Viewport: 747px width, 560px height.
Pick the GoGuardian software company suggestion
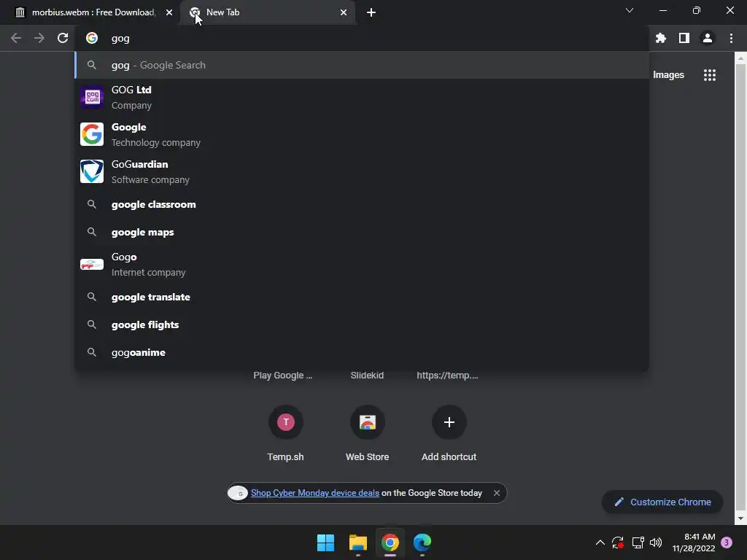click(x=362, y=171)
